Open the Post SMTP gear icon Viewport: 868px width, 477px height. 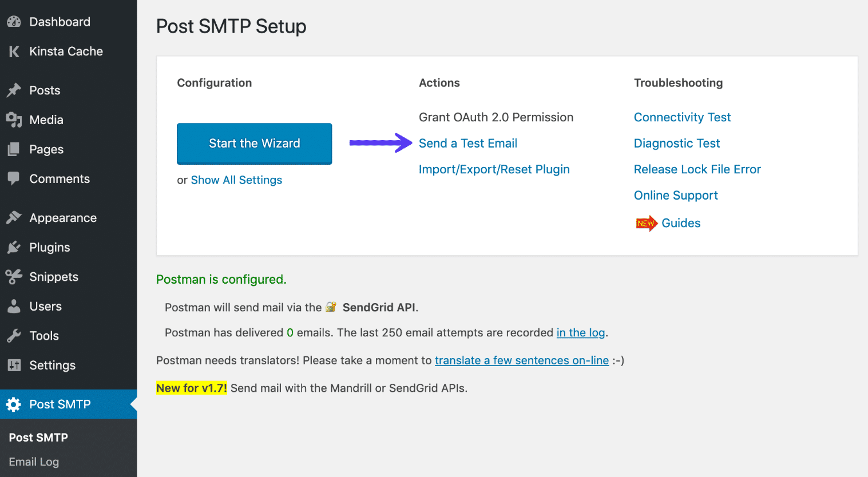14,404
